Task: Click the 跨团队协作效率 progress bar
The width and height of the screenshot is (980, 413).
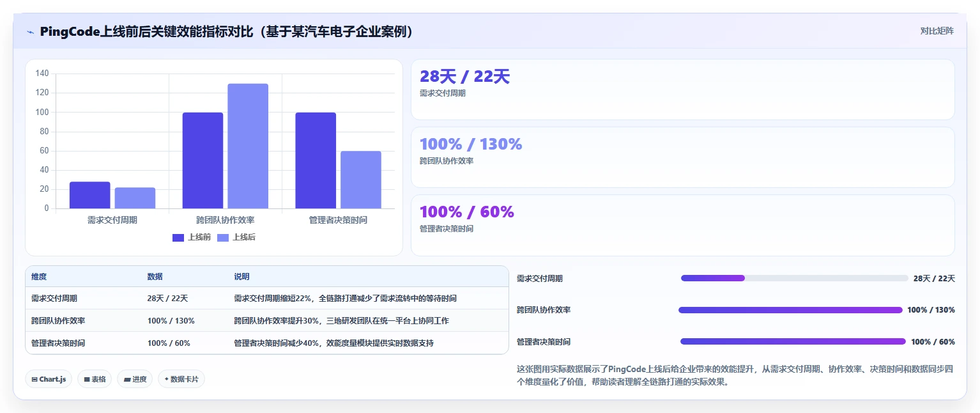Action: [x=790, y=310]
